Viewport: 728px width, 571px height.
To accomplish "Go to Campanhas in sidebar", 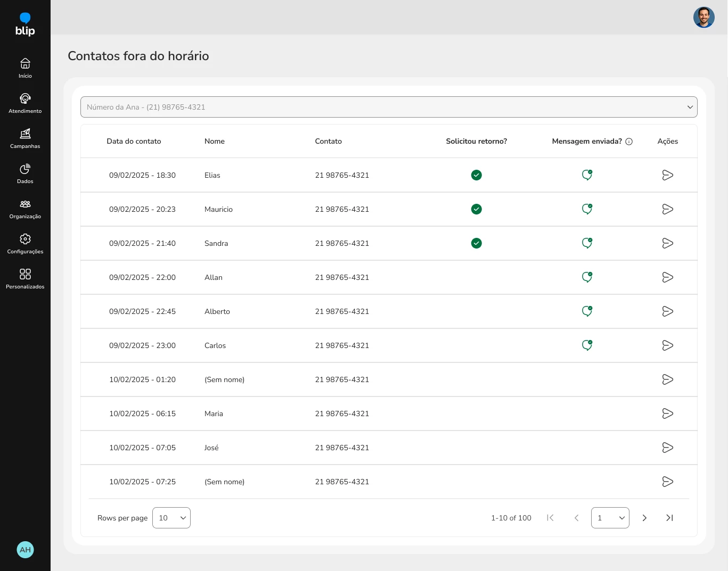I will tap(25, 138).
